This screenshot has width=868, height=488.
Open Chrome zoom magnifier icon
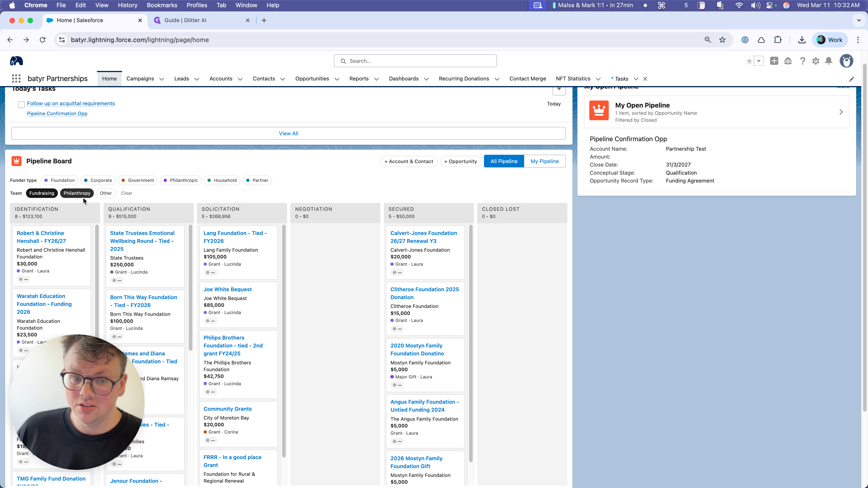tap(708, 40)
